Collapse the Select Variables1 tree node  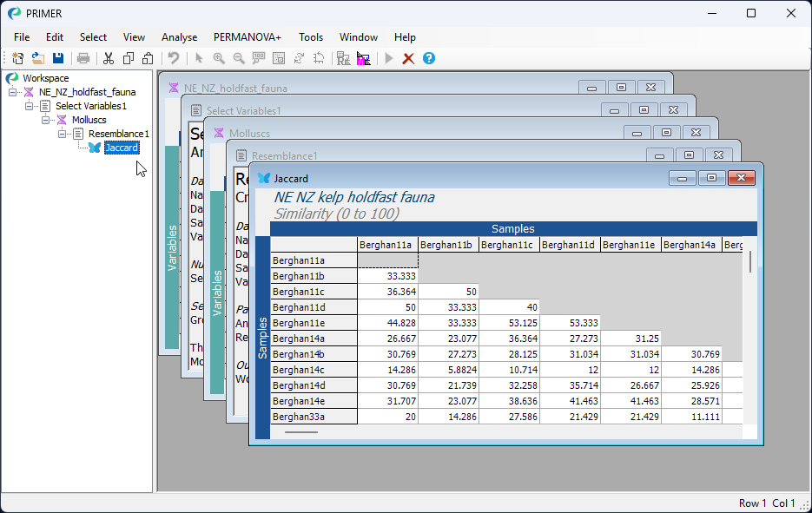pos(29,106)
